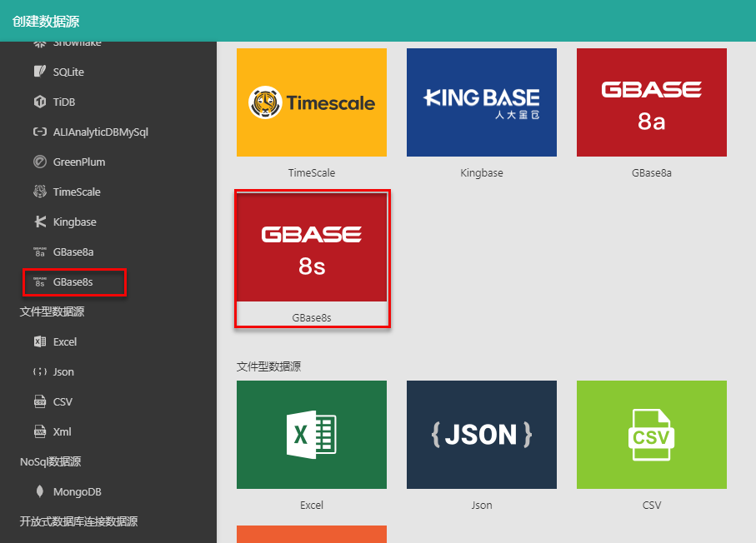Choose CSV in the sidebar list
The height and width of the screenshot is (543, 756).
click(x=63, y=401)
